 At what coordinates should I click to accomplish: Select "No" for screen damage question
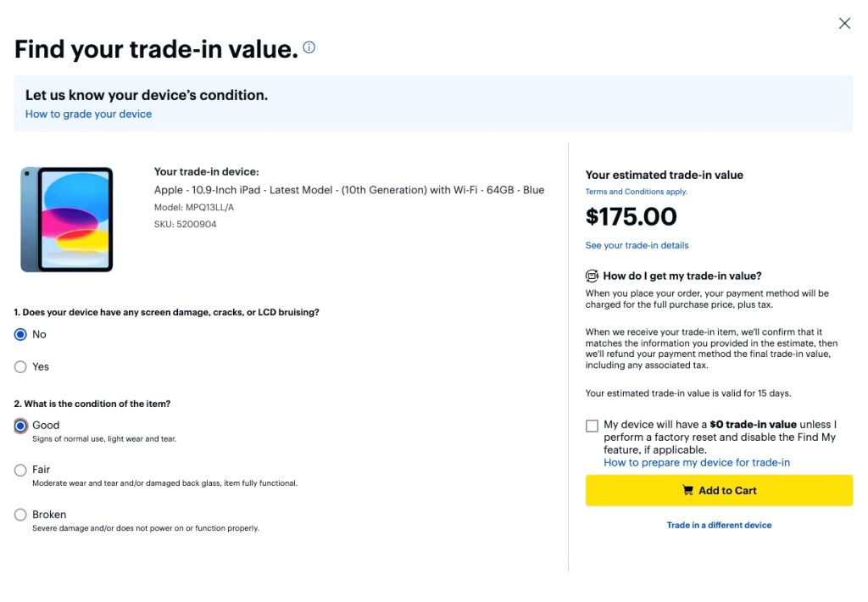click(x=20, y=334)
